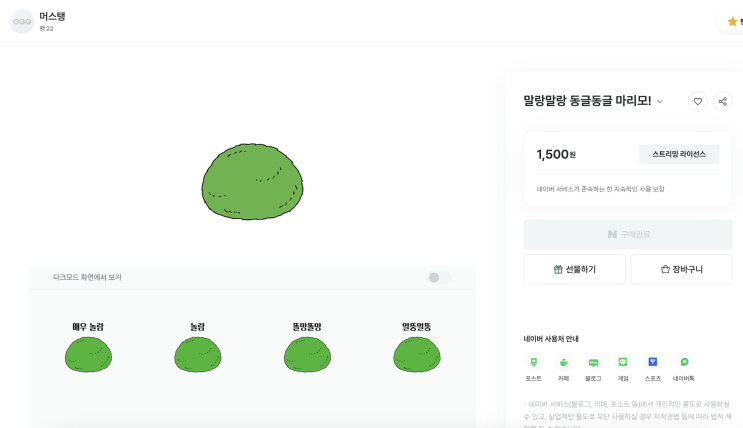Click the 구매완료 purchase button
This screenshot has width=743, height=428.
pos(628,234)
